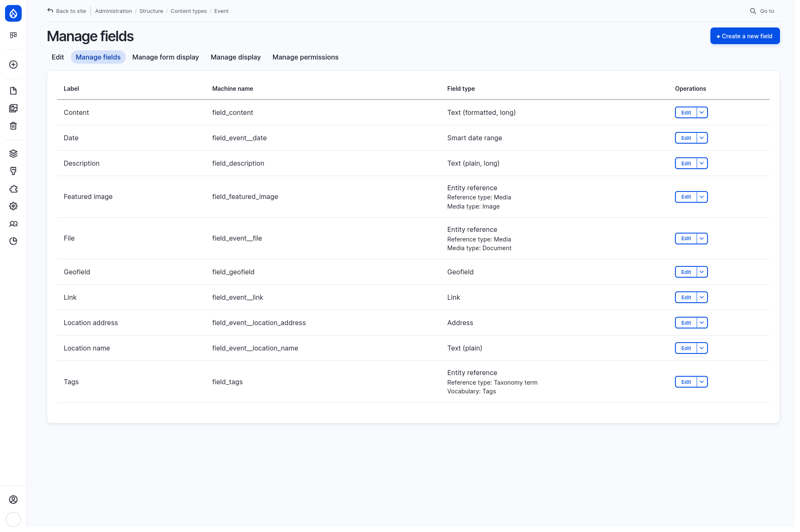The image size is (800, 532).
Task: Click the Create a new field button
Action: (745, 36)
